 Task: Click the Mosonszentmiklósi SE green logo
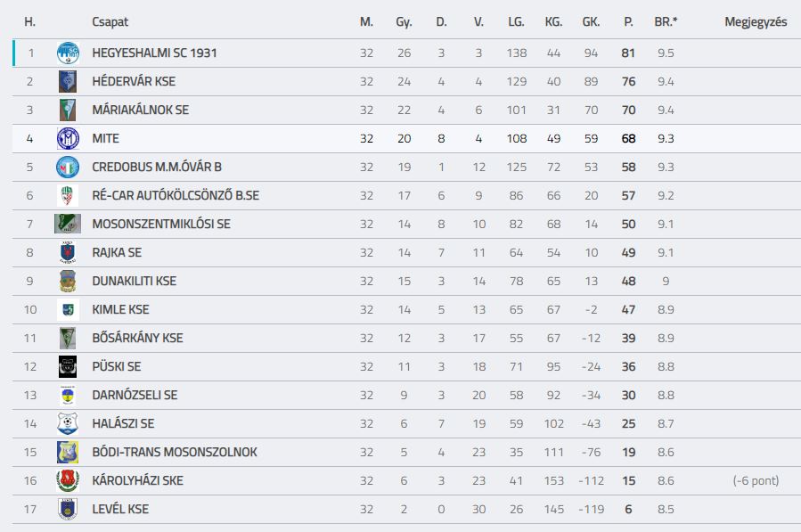tap(68, 224)
